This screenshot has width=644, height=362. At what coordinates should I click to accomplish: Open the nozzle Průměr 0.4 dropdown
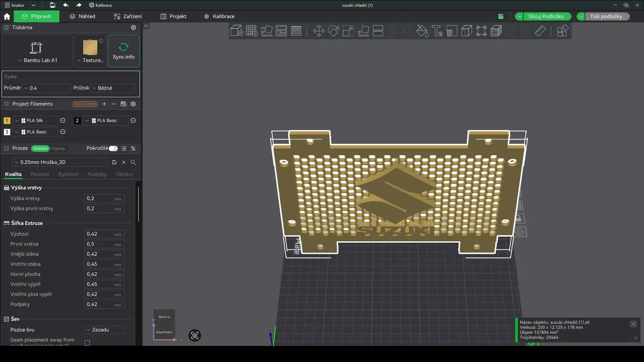click(46, 88)
